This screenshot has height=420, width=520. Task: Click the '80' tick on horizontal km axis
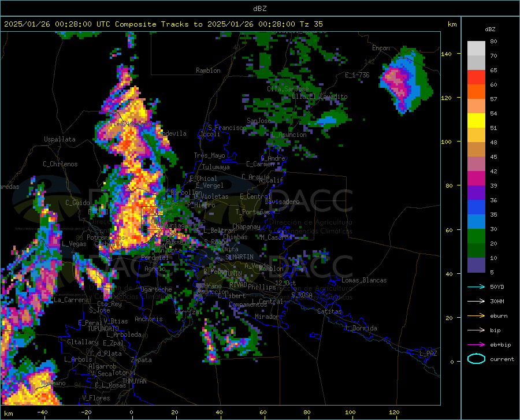coord(307,412)
